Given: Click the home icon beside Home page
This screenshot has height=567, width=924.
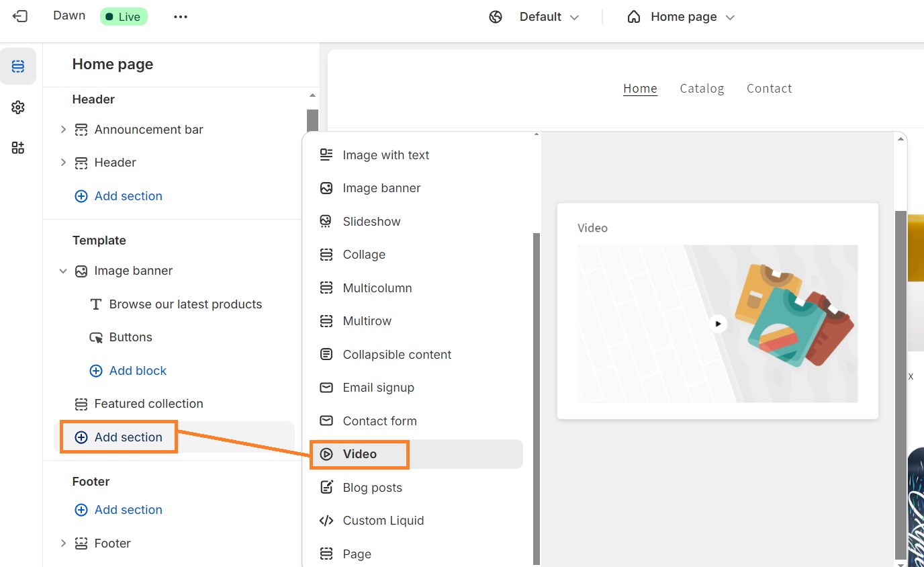Looking at the screenshot, I should 633,16.
